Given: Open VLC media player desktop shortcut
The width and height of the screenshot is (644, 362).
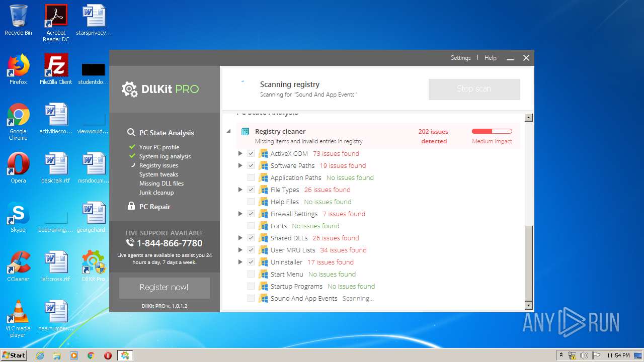Looking at the screenshot, I should click(18, 319).
